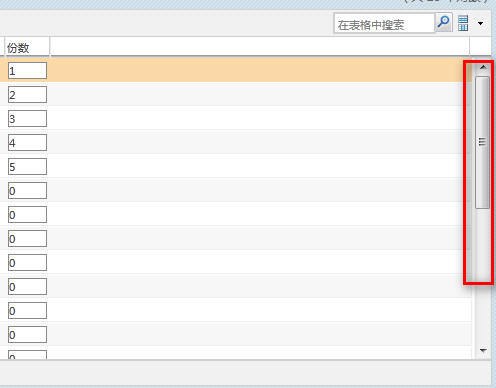Select the 份数 input containing 5
This screenshot has width=496, height=388.
tap(27, 167)
